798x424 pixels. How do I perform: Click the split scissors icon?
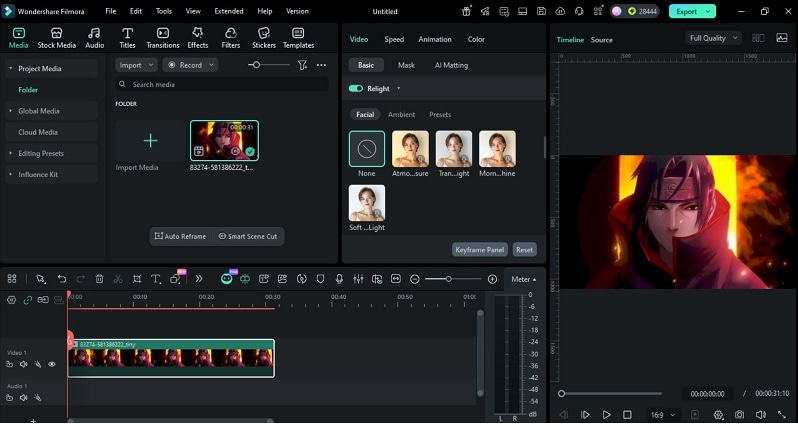click(118, 278)
